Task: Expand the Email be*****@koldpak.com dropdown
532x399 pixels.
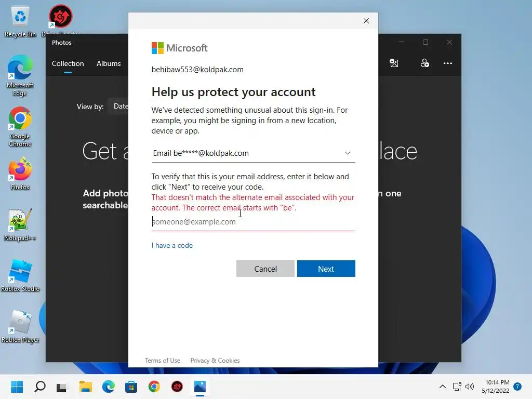Action: (253, 153)
